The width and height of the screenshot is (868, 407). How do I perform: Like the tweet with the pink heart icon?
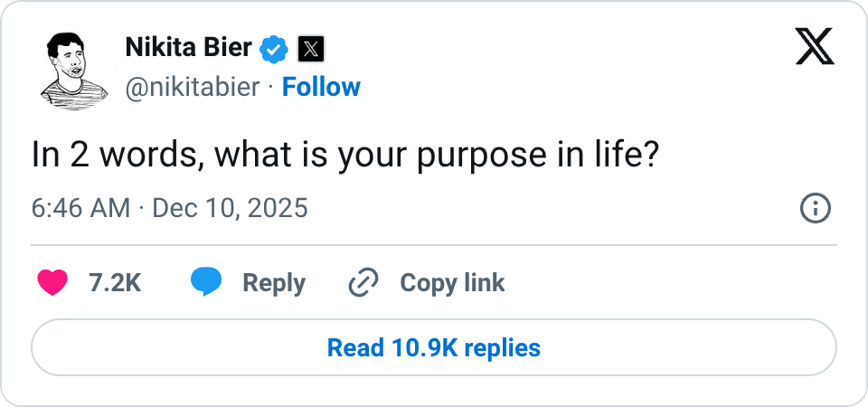52,283
